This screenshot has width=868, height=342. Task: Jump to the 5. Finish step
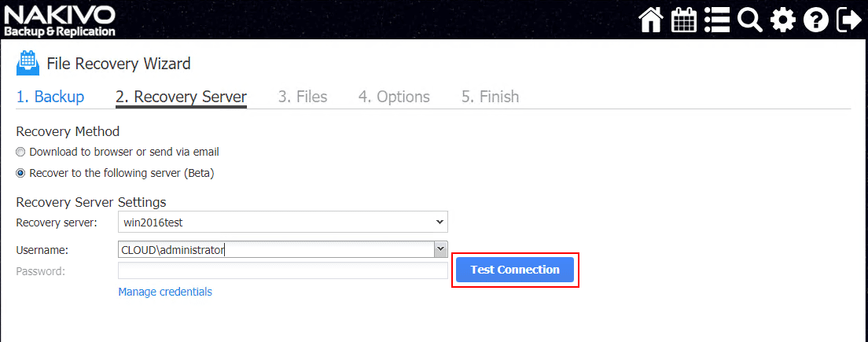490,97
